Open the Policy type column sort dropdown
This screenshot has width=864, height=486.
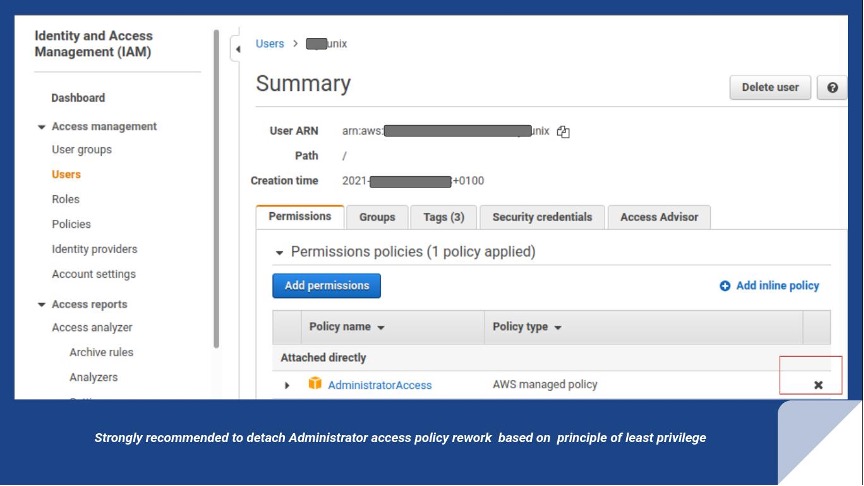[x=558, y=327]
